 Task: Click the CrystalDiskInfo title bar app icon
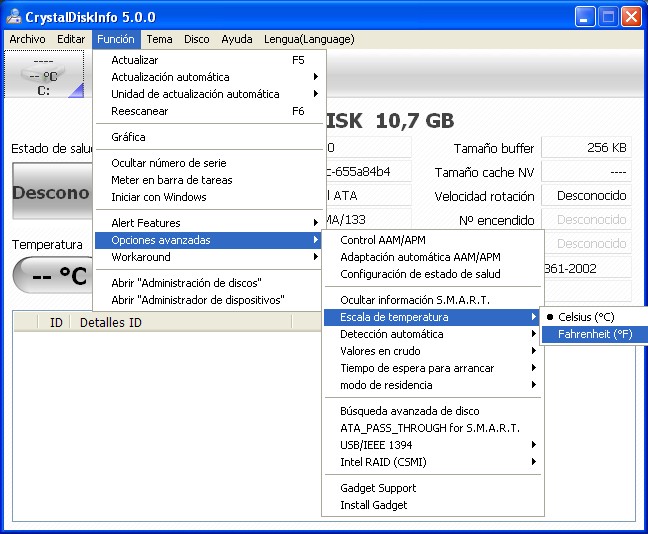tap(14, 16)
